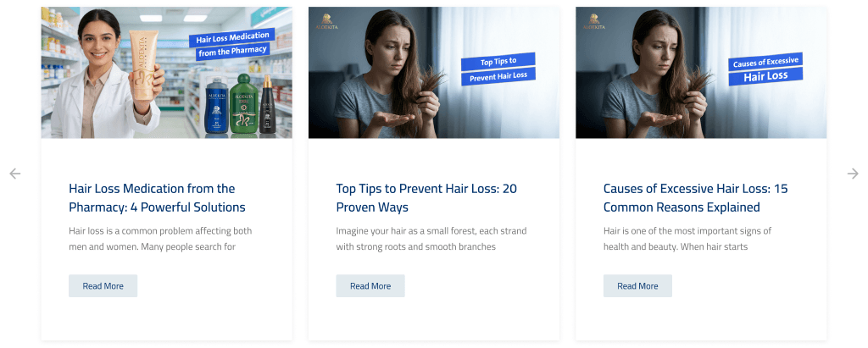Click excerpt starting 'Imagine your hair as a small forest'

431,239
